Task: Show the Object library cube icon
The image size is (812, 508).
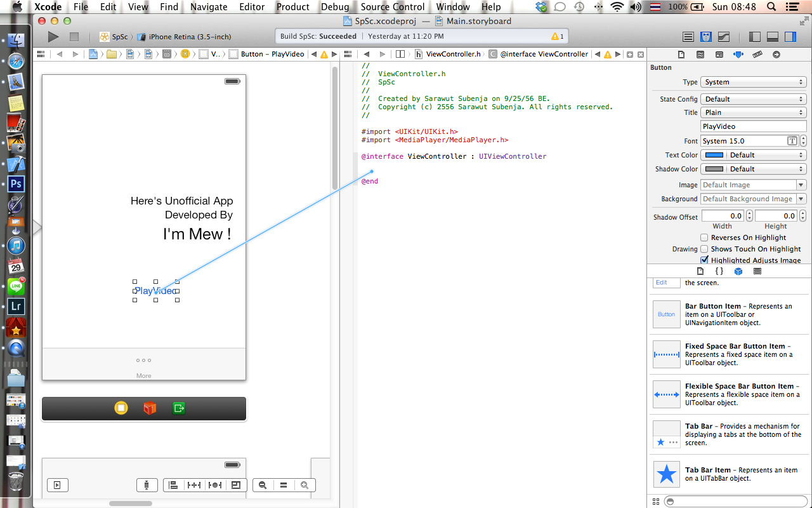Action: (738, 271)
